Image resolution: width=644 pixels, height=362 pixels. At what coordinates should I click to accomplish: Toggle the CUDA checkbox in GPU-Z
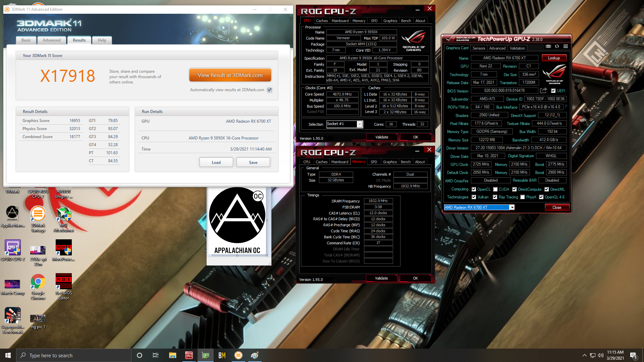(x=495, y=189)
